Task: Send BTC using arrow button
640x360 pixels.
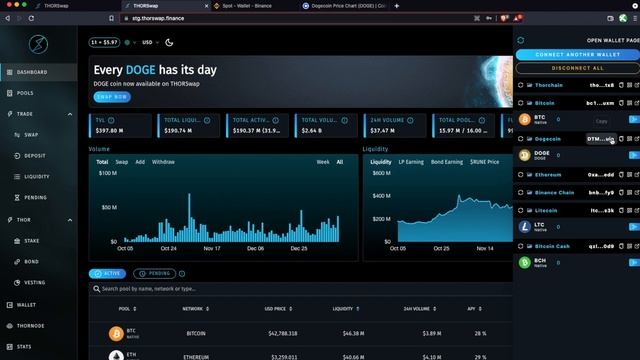Action: tap(634, 119)
